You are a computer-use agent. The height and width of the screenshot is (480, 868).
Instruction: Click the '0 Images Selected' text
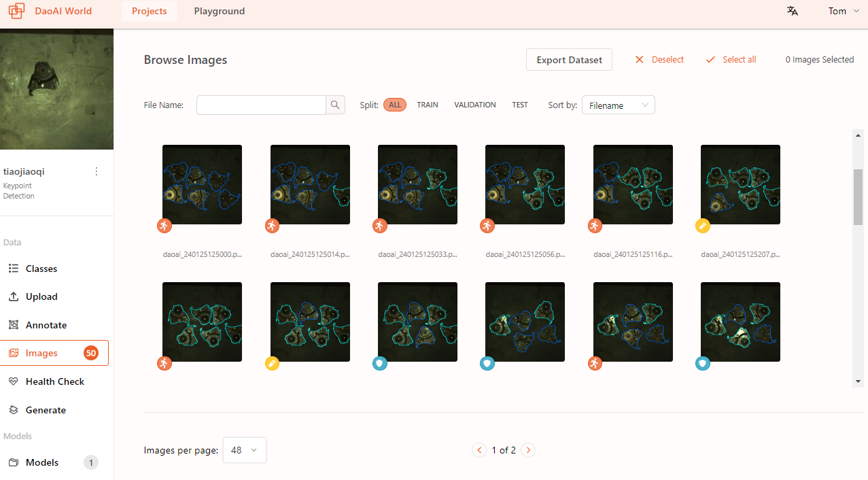coord(820,60)
